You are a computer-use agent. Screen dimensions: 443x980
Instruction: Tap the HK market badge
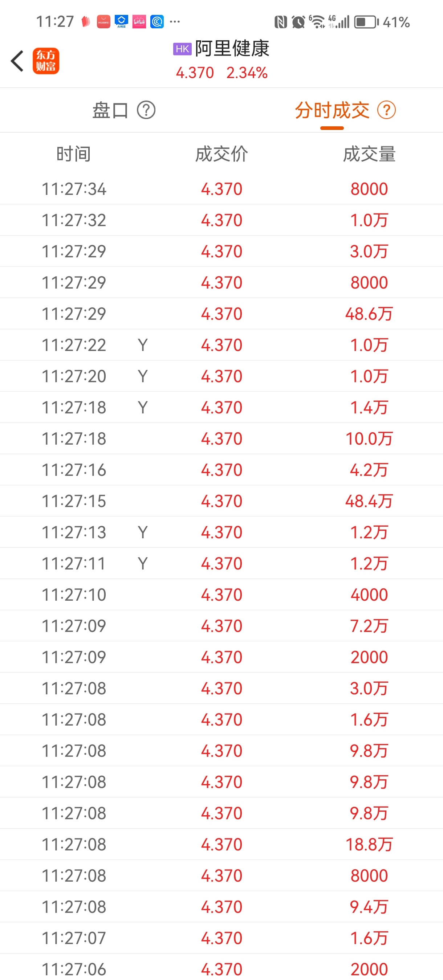pos(182,49)
